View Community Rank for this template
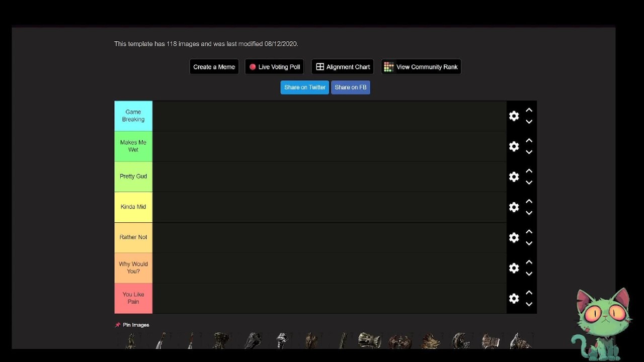Viewport: 644px width, 362px height. tap(421, 67)
